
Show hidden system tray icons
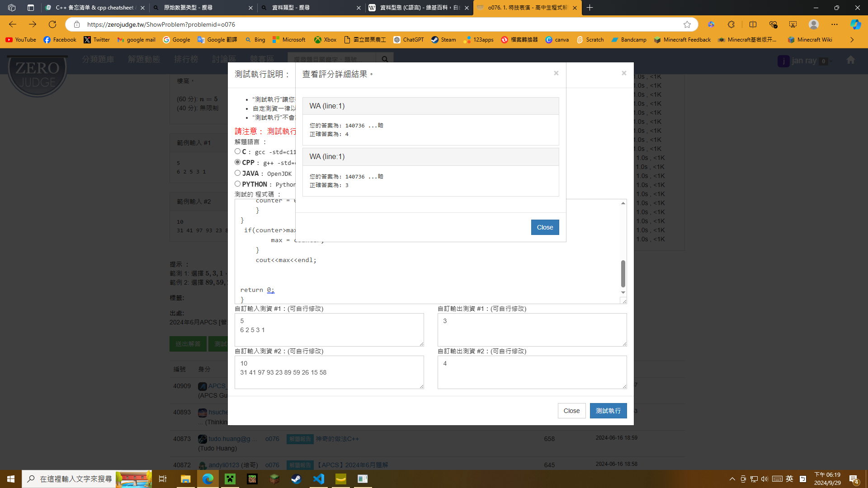pyautogui.click(x=732, y=479)
